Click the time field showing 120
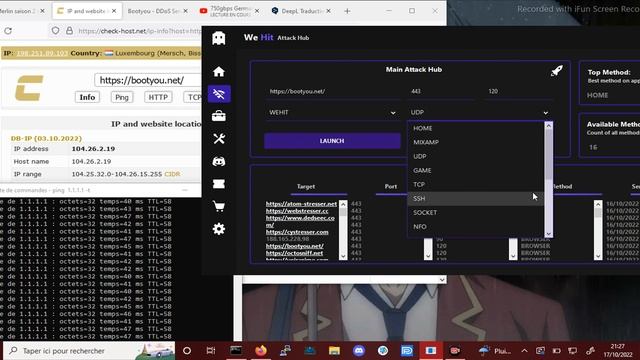Viewport: 640px width, 360px height. point(518,91)
